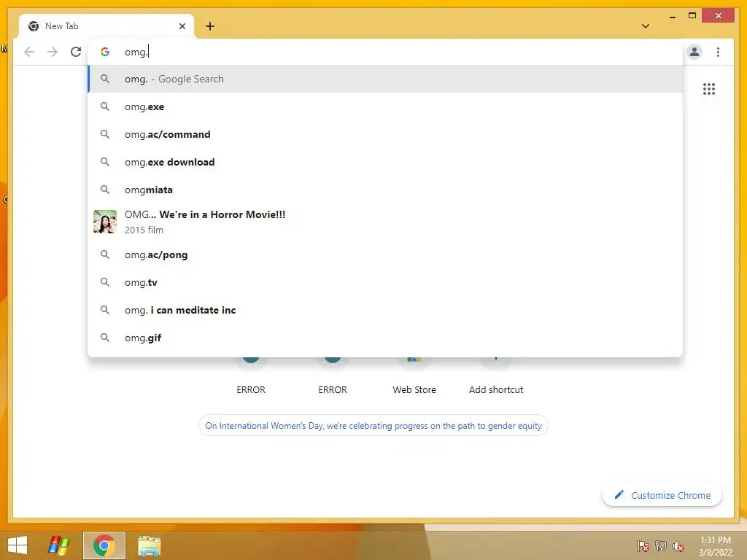This screenshot has width=747, height=560.
Task: Click search icon beside omg.tv suggestion
Action: (105, 282)
